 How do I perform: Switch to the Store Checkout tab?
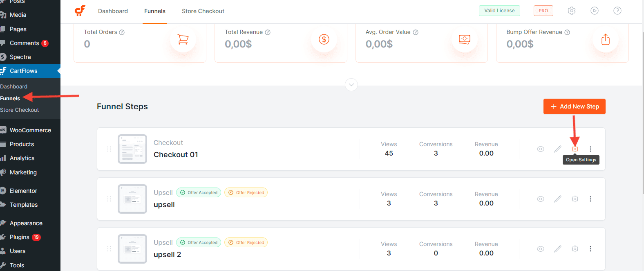coord(203,11)
